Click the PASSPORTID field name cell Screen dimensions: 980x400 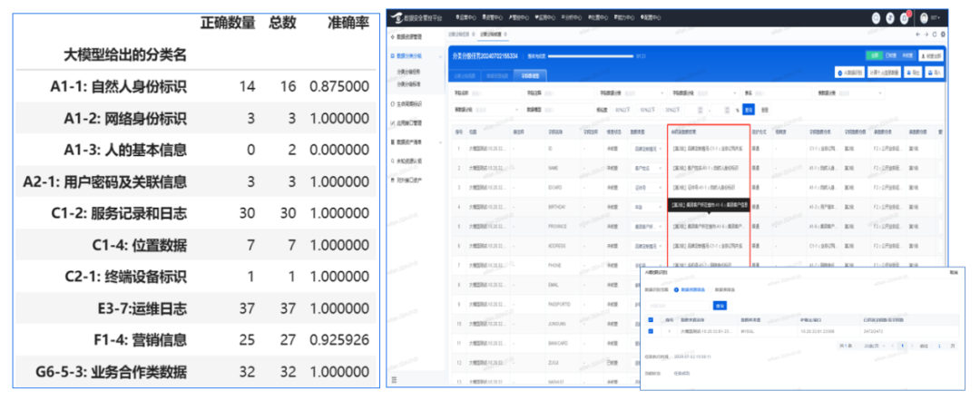coord(558,304)
